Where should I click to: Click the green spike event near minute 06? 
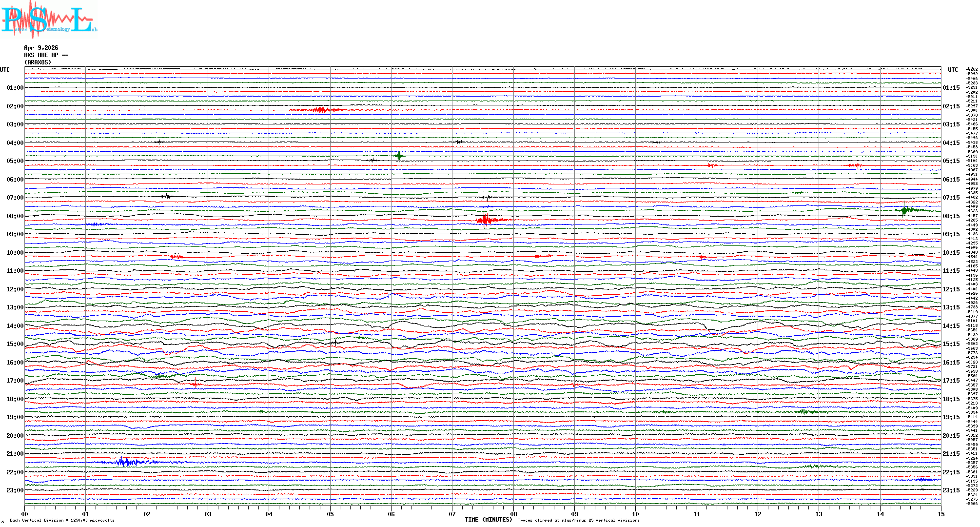pos(399,156)
